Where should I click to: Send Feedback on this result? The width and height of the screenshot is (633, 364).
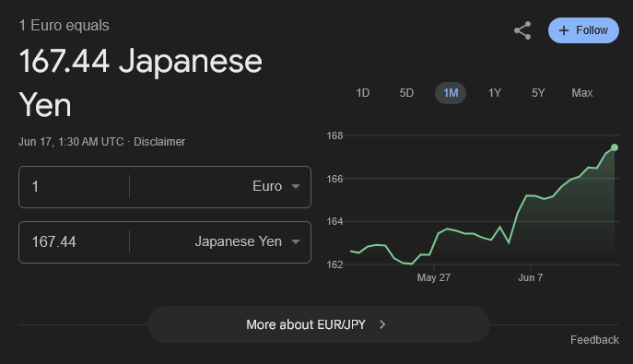point(594,340)
